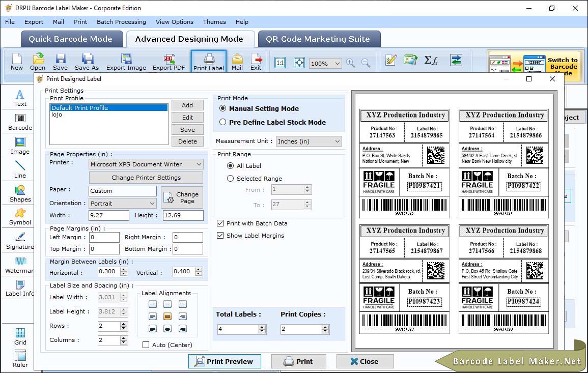This screenshot has height=373, width=588.
Task: Select the top-left label alignment option
Action: click(152, 304)
